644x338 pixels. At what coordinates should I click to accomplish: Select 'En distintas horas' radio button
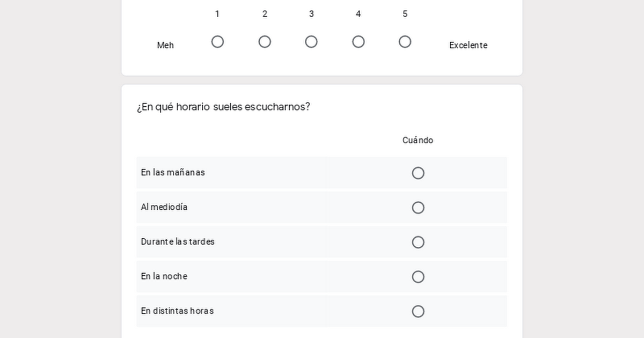(418, 311)
